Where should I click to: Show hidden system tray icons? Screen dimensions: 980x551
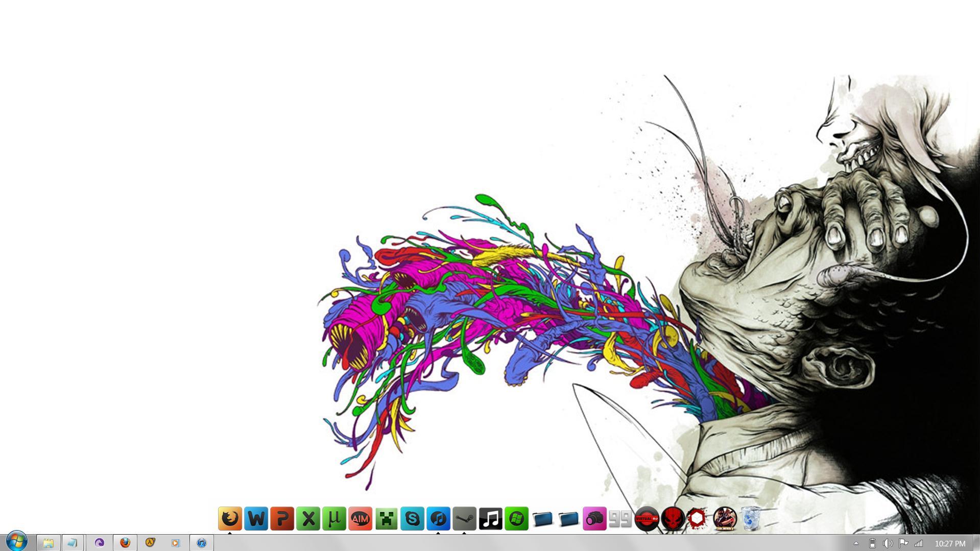click(x=856, y=543)
